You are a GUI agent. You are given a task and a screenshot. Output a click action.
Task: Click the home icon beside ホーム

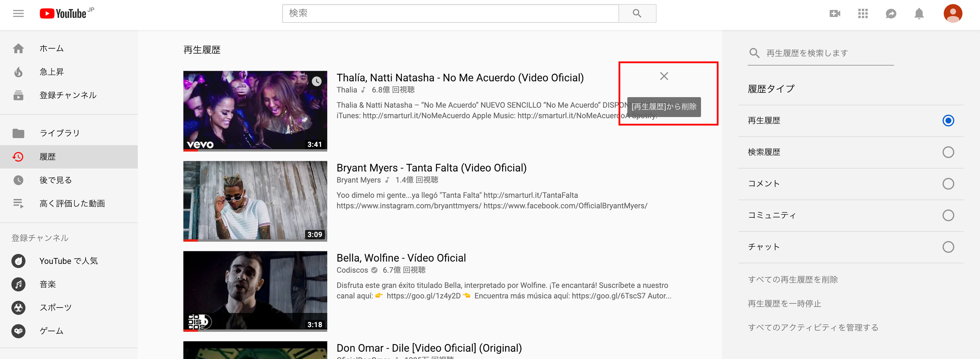[18, 48]
